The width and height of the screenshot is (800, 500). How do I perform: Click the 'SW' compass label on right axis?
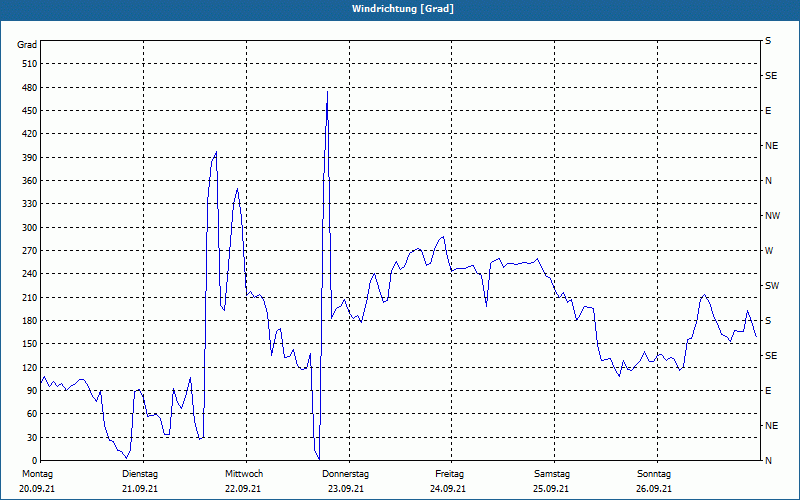pyautogui.click(x=772, y=286)
